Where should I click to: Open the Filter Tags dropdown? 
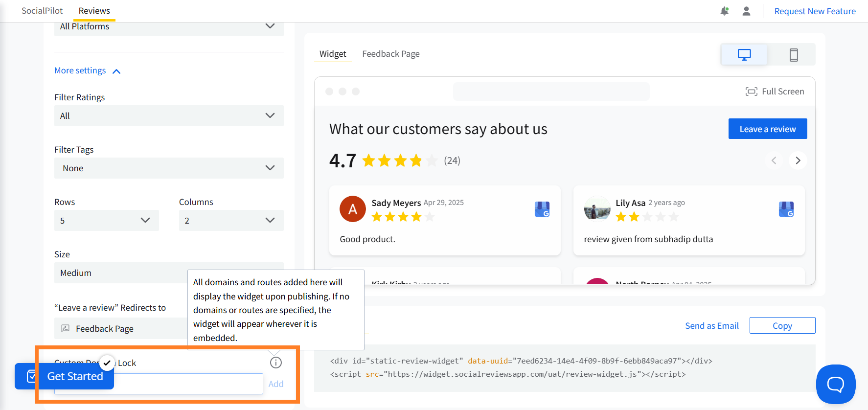pyautogui.click(x=169, y=168)
